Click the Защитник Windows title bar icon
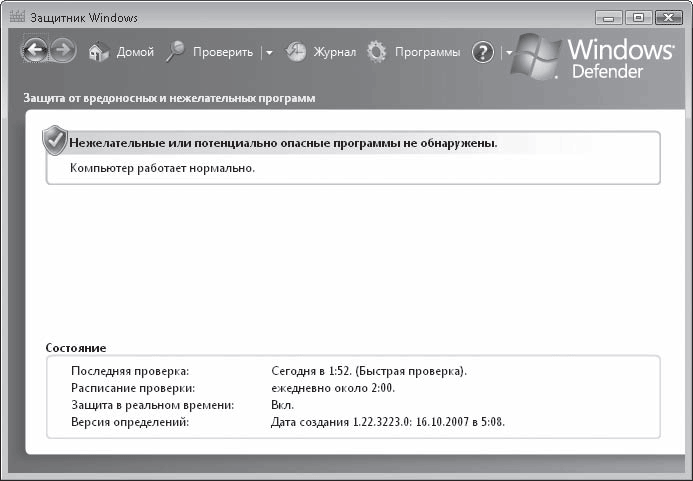The height and width of the screenshot is (481, 693). 16,18
